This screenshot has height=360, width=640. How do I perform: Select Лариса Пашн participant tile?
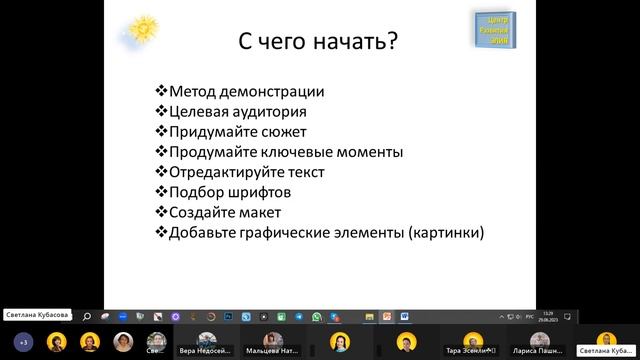tap(539, 343)
